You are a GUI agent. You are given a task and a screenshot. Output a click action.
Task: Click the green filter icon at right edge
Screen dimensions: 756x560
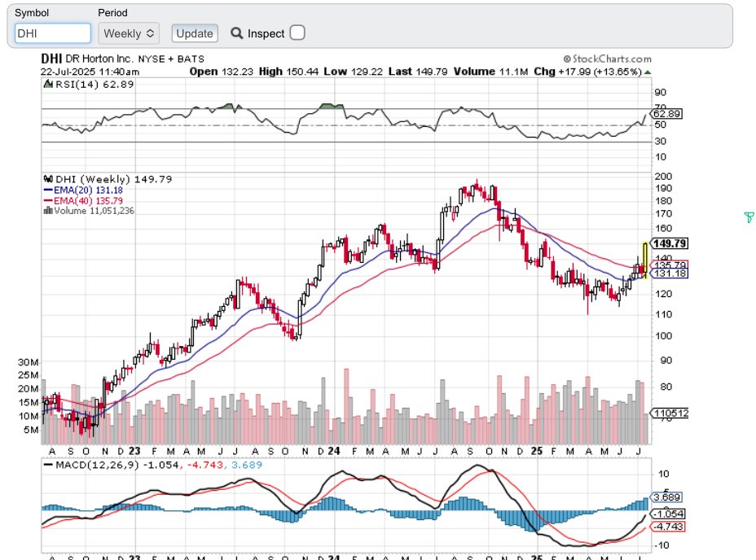tap(749, 217)
